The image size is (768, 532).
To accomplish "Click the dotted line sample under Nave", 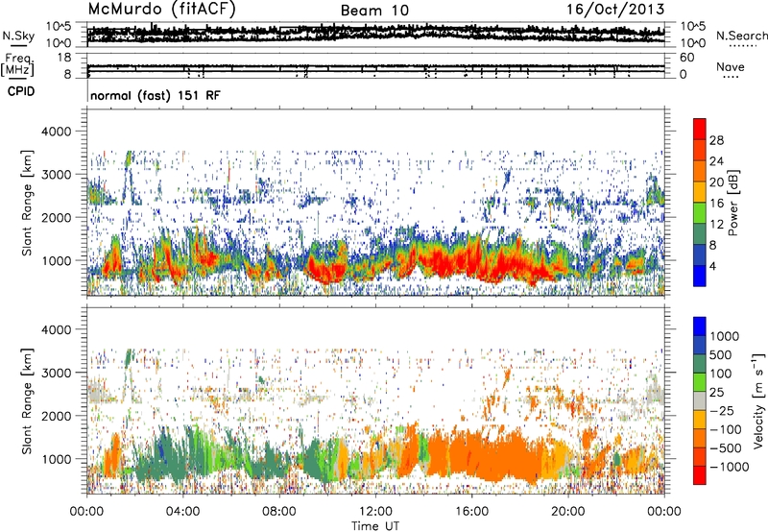I will click(x=731, y=77).
